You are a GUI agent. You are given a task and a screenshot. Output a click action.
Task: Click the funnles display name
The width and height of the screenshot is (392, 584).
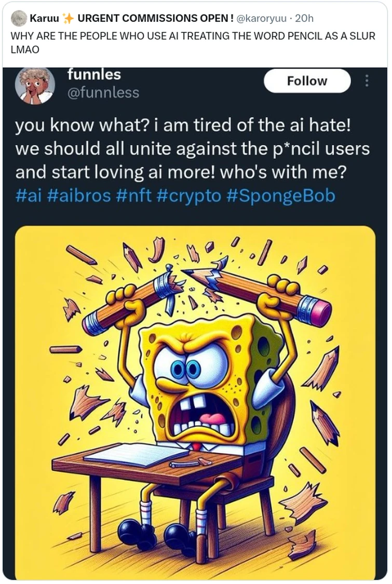94,74
